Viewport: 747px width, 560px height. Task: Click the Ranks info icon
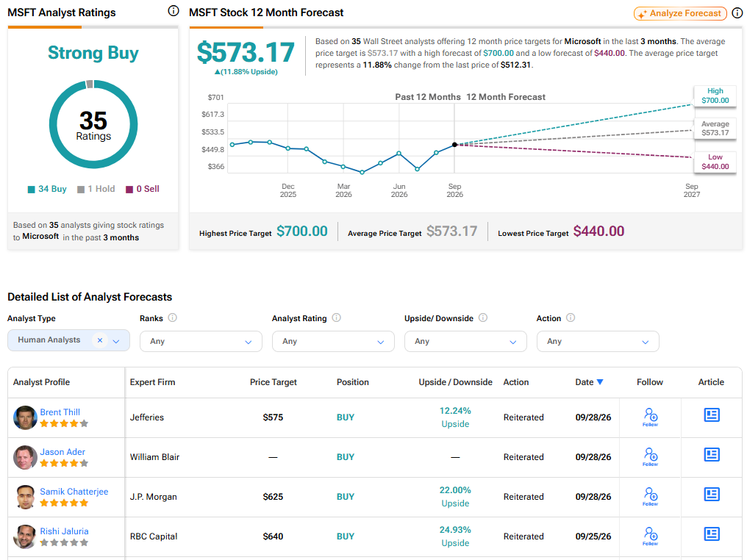(x=173, y=317)
